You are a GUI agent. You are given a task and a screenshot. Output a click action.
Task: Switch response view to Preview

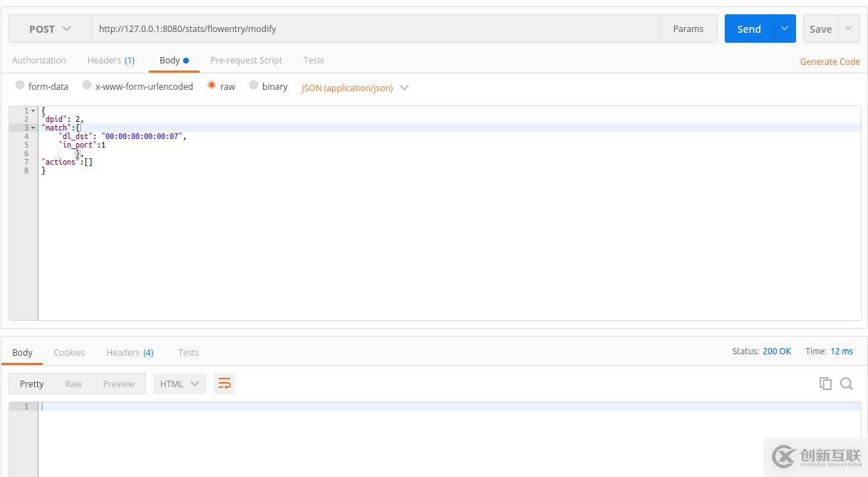(118, 384)
